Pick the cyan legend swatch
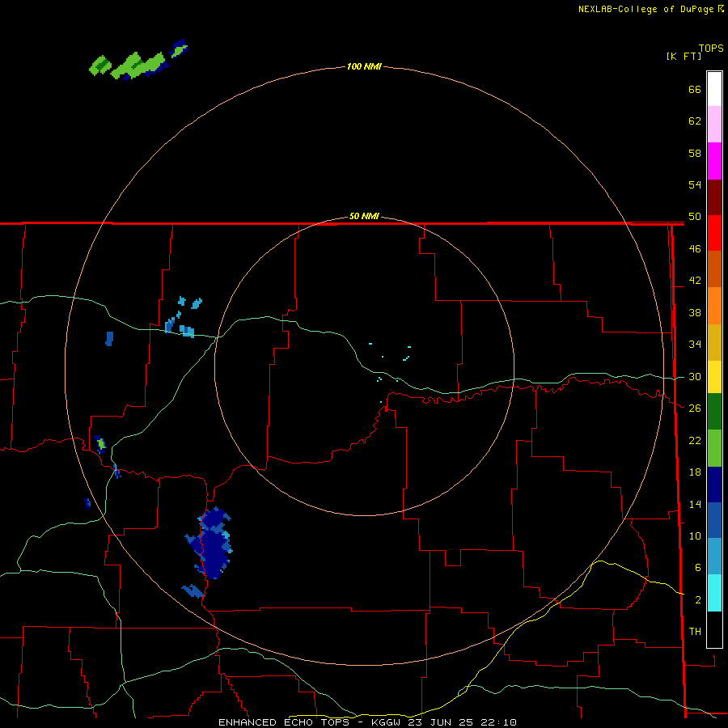Image resolution: width=728 pixels, height=728 pixels. pyautogui.click(x=714, y=593)
